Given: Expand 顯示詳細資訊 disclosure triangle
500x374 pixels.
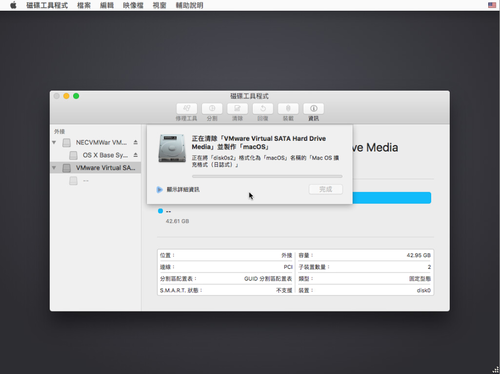Looking at the screenshot, I should 160,190.
